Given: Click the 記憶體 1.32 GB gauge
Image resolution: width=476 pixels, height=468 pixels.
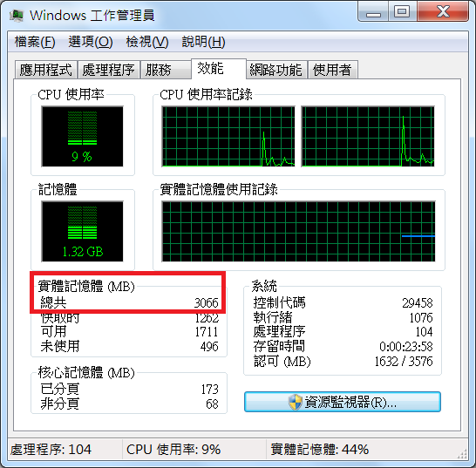Looking at the screenshot, I should coord(82,231).
